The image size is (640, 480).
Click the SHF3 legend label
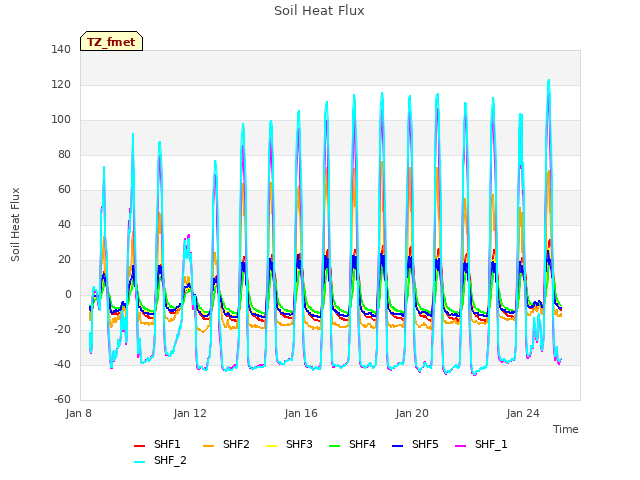click(299, 444)
